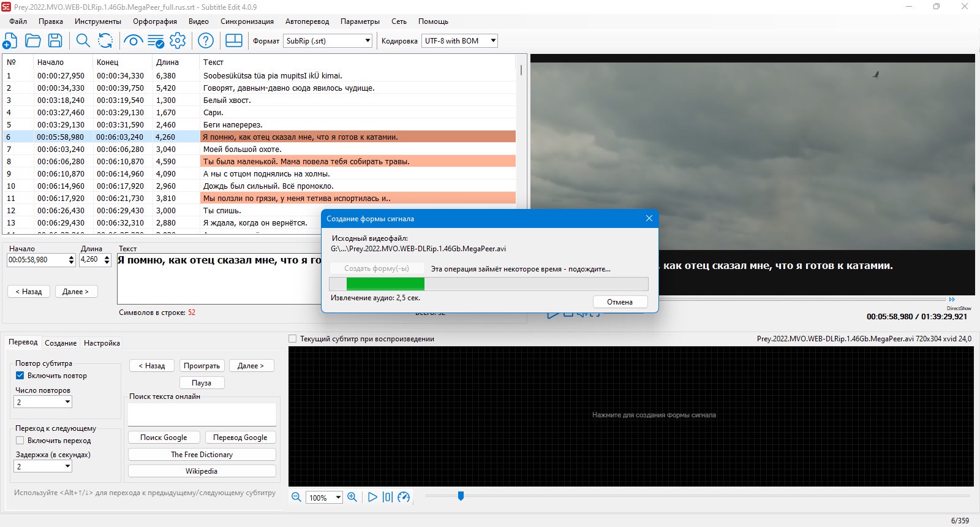Open the Encoding UTF-8 dropdown
Image resolution: width=980 pixels, height=527 pixels.
point(459,41)
